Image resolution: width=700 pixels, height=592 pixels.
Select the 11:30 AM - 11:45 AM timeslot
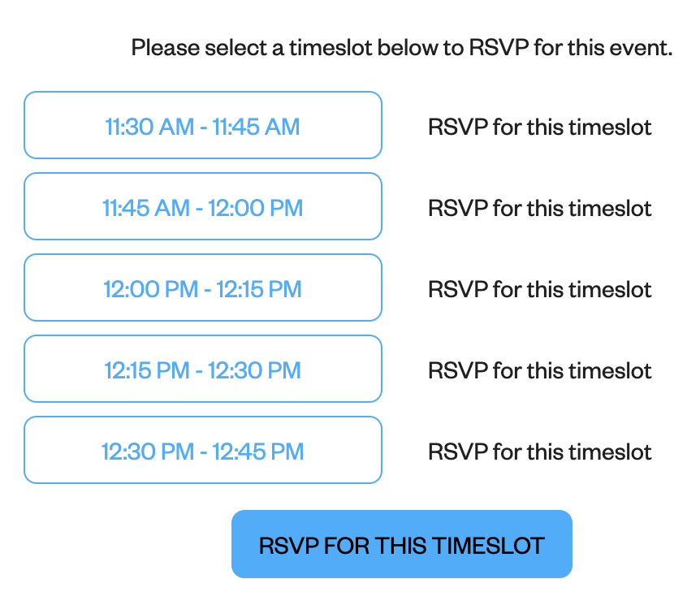(203, 125)
